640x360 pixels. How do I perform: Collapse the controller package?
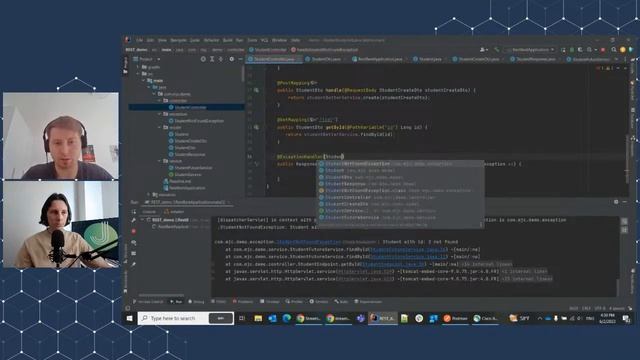tap(160, 100)
